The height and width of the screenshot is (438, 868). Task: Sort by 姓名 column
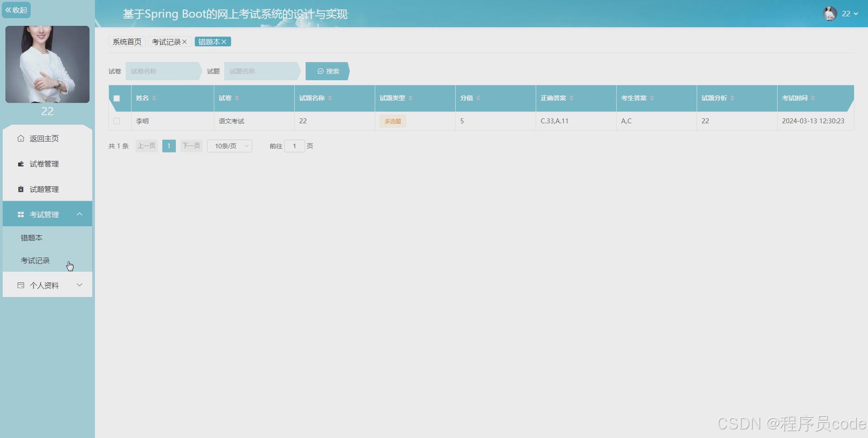(154, 98)
